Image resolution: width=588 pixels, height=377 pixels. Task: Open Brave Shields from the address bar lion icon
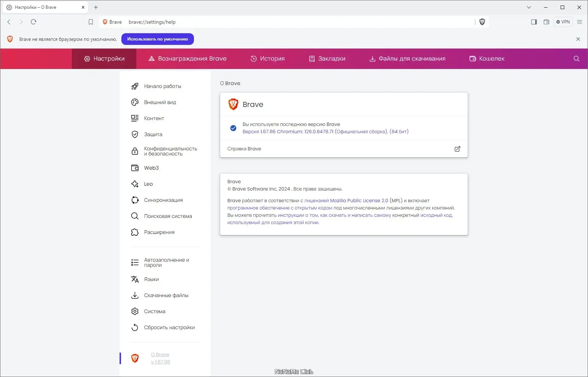pyautogui.click(x=482, y=22)
